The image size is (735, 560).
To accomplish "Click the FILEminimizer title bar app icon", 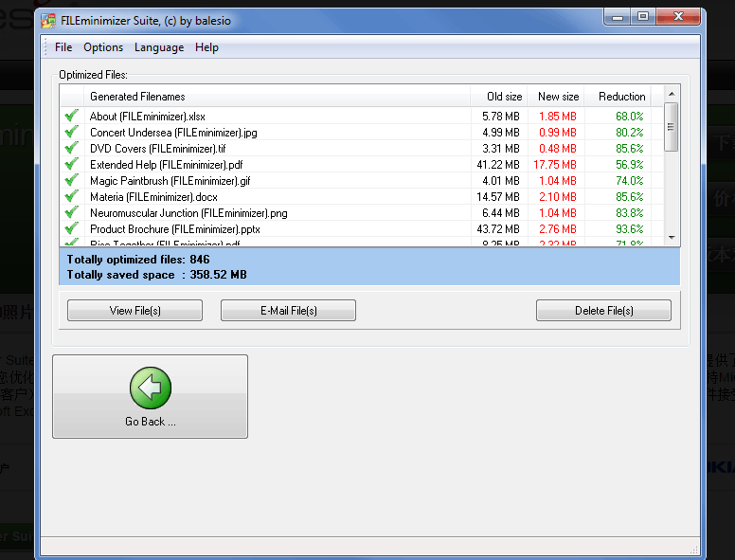I will tap(48, 21).
